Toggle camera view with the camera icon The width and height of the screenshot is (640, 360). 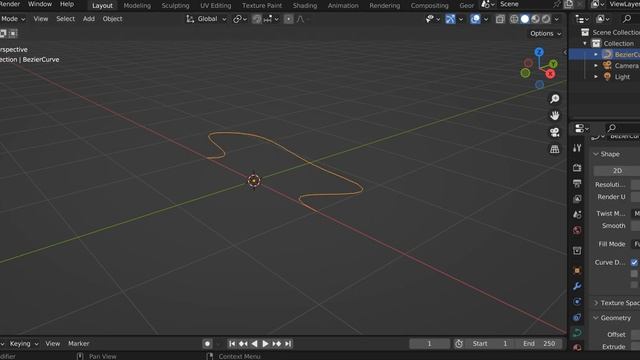(554, 132)
